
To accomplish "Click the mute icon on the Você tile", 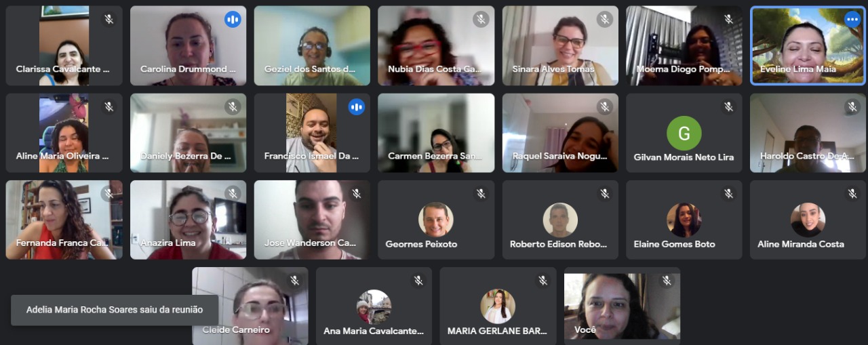I will point(667,281).
